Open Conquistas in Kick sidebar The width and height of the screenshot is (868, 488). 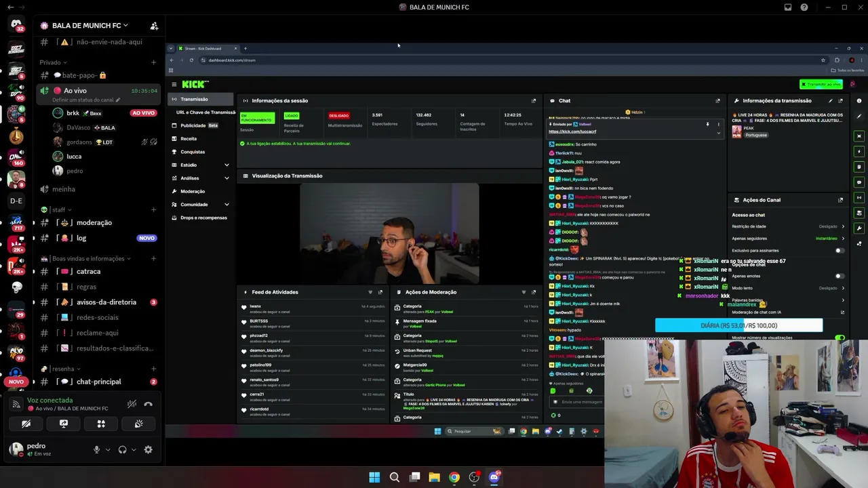tap(201, 152)
